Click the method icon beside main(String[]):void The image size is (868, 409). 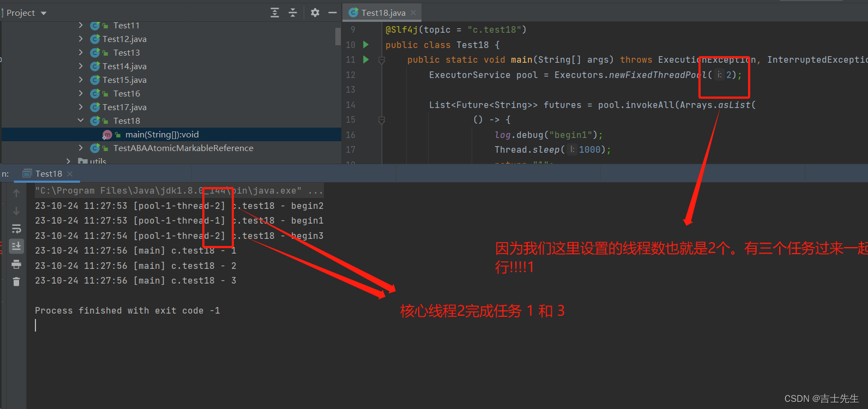(107, 135)
